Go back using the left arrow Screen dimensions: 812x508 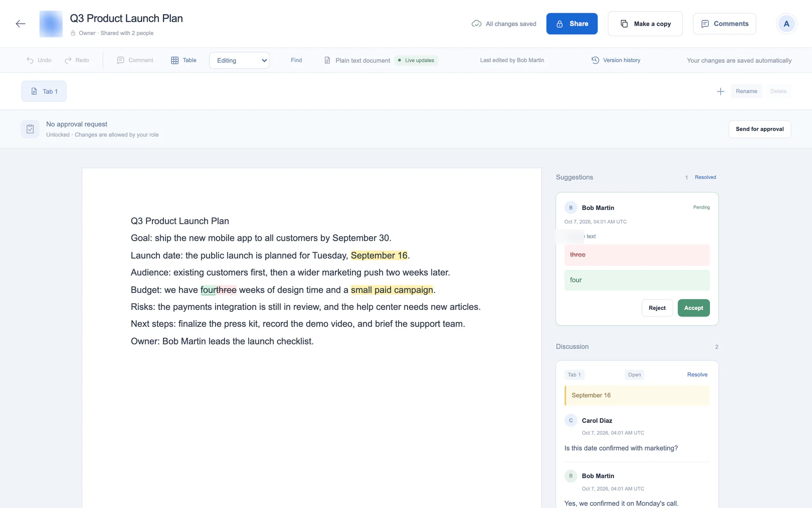click(20, 24)
